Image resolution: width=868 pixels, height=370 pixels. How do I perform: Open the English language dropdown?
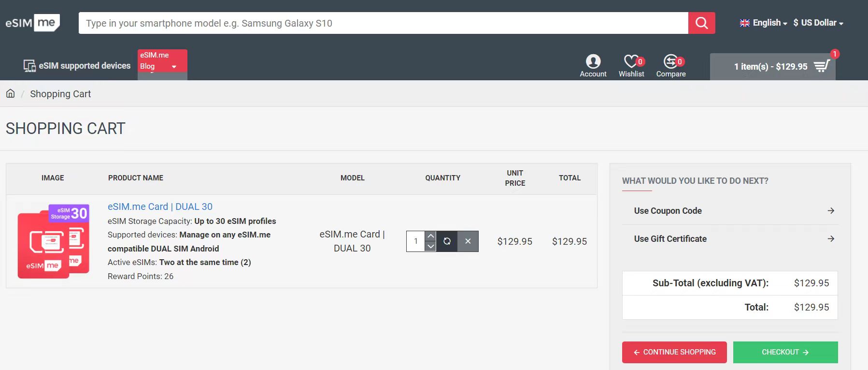763,23
